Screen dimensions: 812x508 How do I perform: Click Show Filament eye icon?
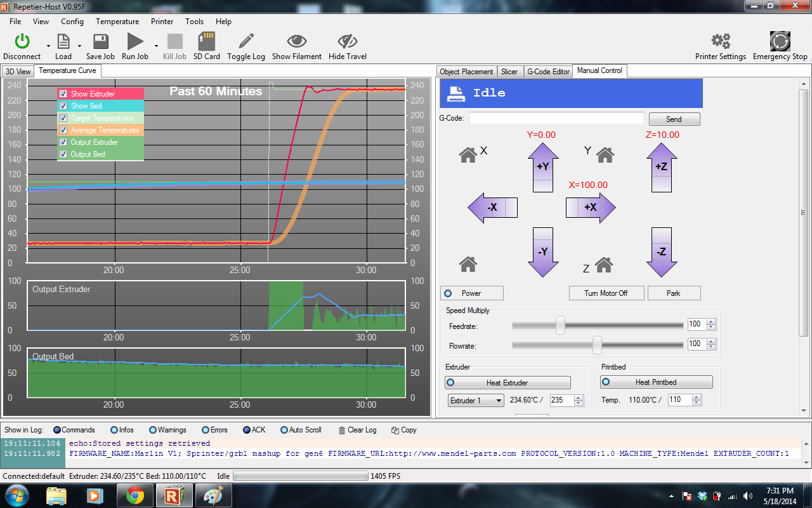pos(296,42)
